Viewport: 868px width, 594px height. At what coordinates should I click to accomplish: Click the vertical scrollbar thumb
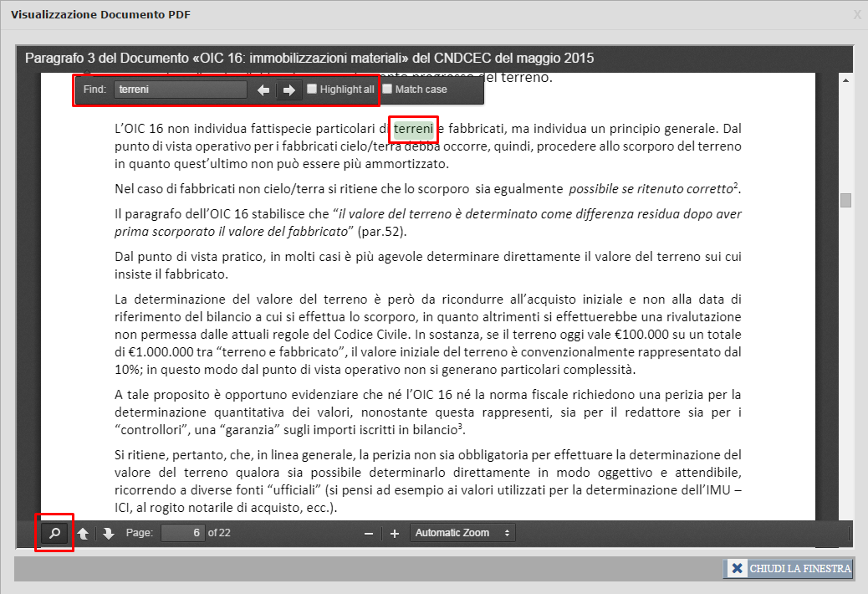845,200
